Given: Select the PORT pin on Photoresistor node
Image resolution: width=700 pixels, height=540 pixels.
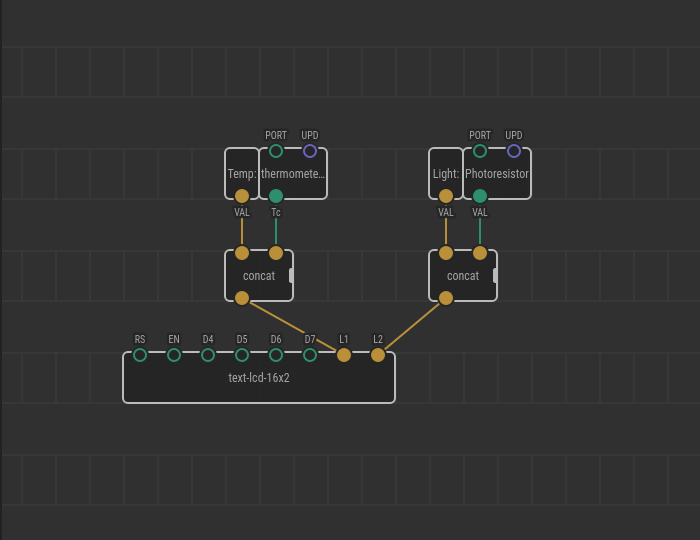Looking at the screenshot, I should [x=480, y=151].
